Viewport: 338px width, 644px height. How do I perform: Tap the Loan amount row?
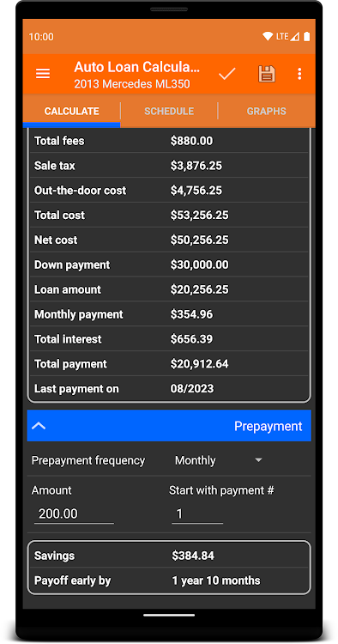[x=169, y=289]
